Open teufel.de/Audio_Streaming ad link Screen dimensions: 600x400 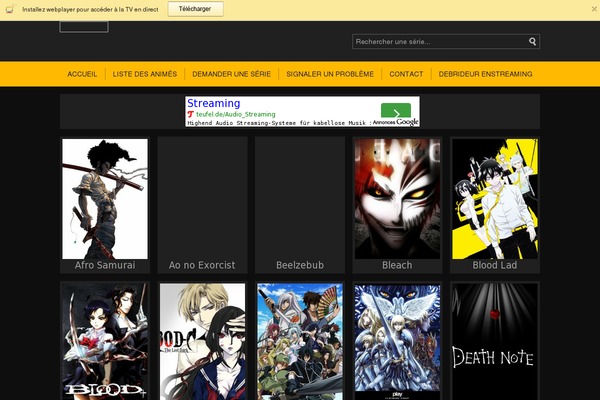point(235,114)
